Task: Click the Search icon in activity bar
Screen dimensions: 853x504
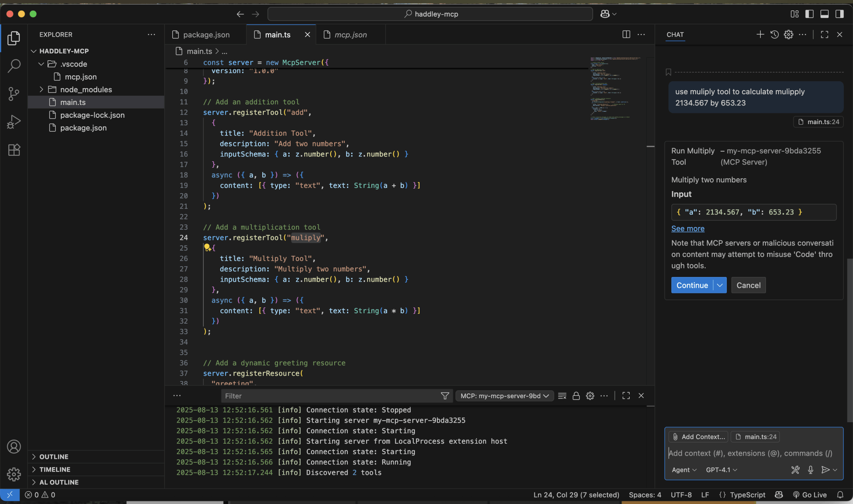Action: pos(14,66)
